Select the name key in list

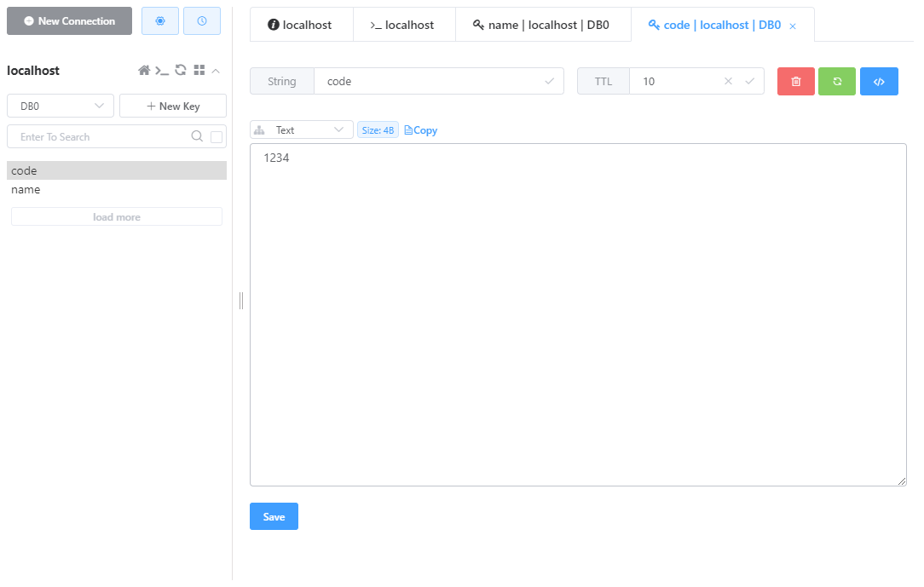[x=117, y=190]
